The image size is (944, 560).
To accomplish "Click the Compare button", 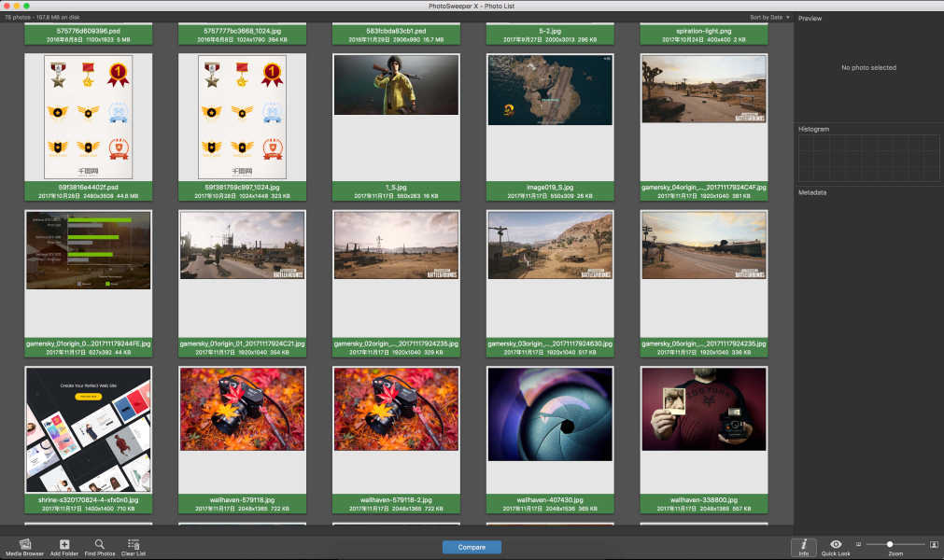I will click(472, 547).
